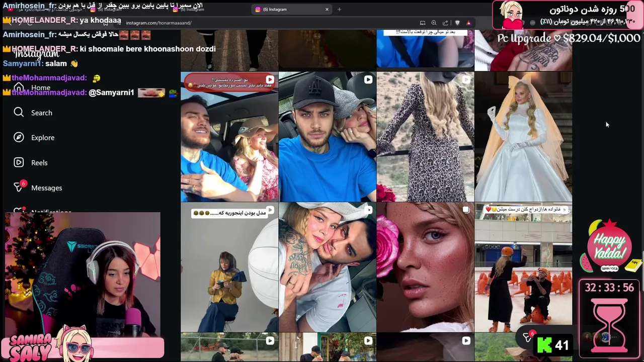
Task: Open reel of man in black cap
Action: coord(328,136)
